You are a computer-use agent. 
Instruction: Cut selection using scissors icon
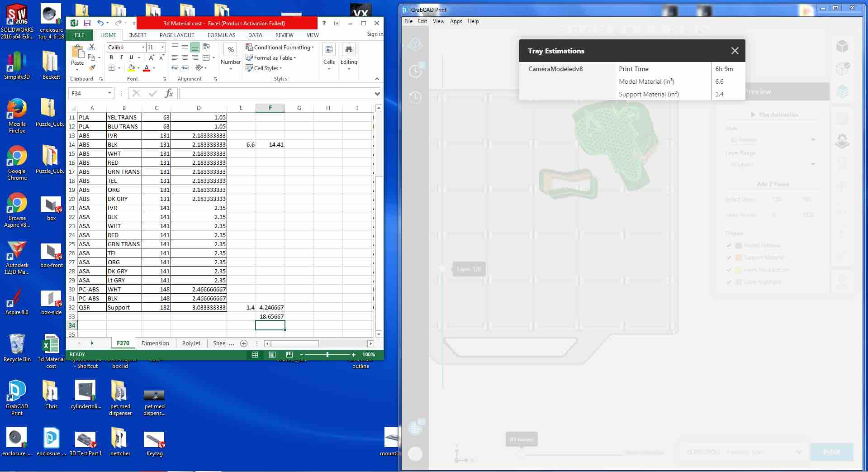pyautogui.click(x=92, y=47)
